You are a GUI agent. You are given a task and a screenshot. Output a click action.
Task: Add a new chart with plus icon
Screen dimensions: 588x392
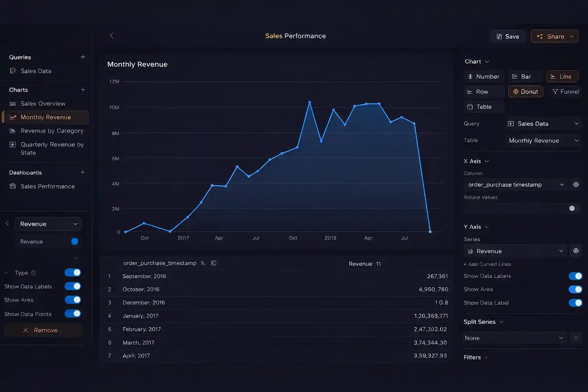(83, 90)
